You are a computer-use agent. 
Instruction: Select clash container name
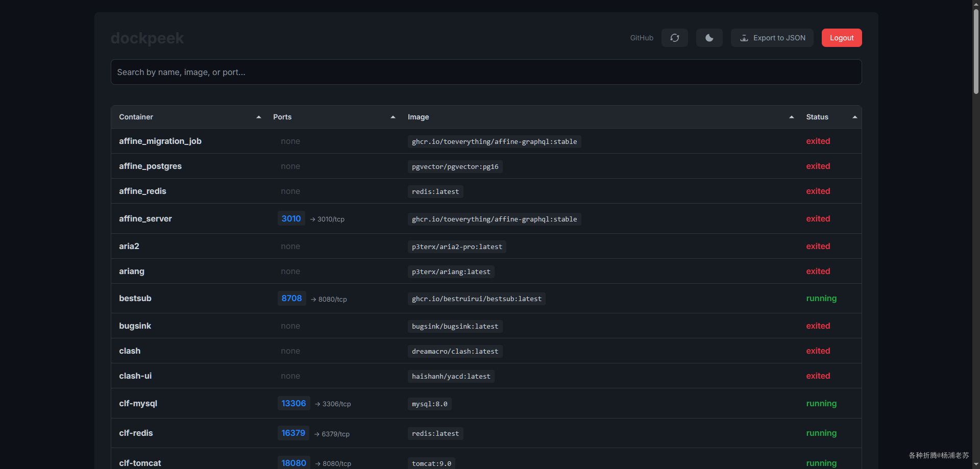coord(130,351)
